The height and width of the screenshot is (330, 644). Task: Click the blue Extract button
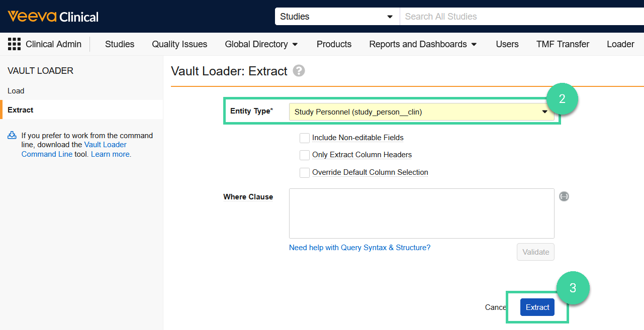pos(537,307)
